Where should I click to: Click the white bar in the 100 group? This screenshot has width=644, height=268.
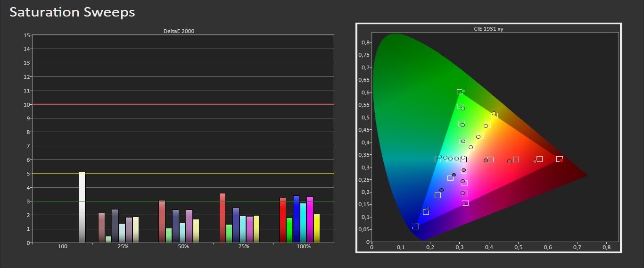[82, 208]
